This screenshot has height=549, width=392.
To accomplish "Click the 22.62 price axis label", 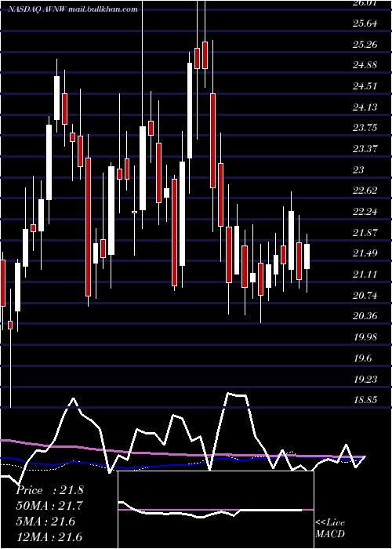I will point(365,191).
